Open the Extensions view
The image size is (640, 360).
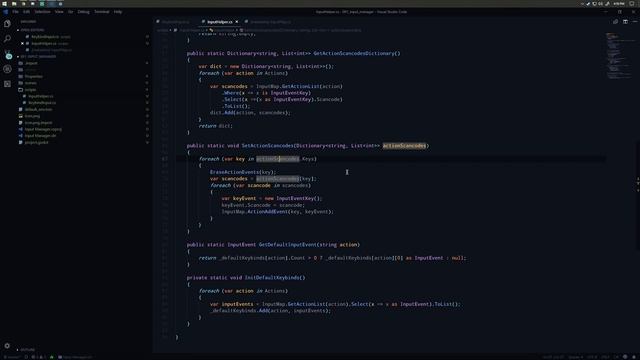tap(7, 84)
